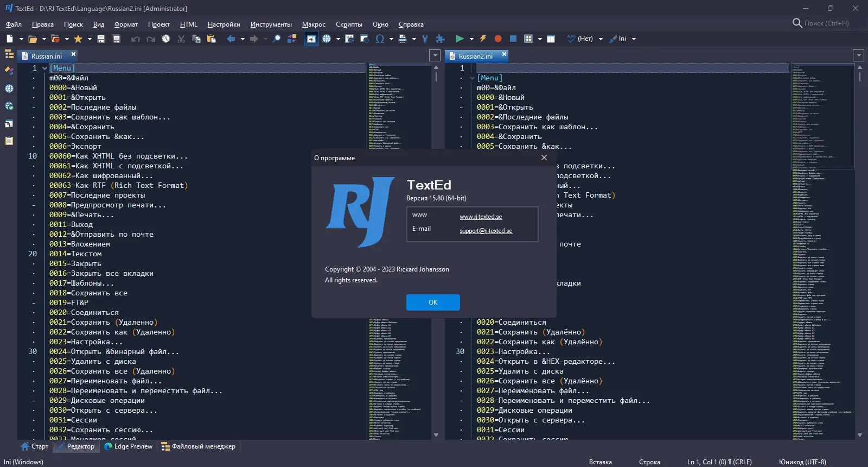The height and width of the screenshot is (467, 868).
Task: Open the Файл menu
Action: tap(14, 24)
